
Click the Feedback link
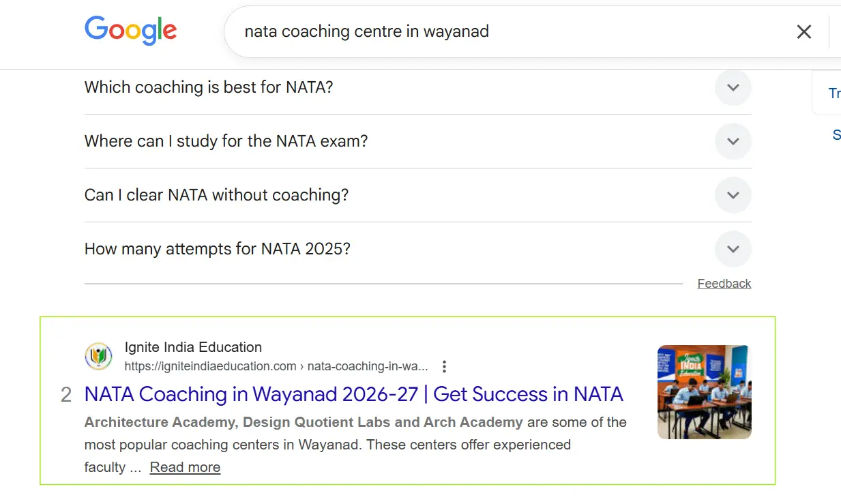click(724, 284)
